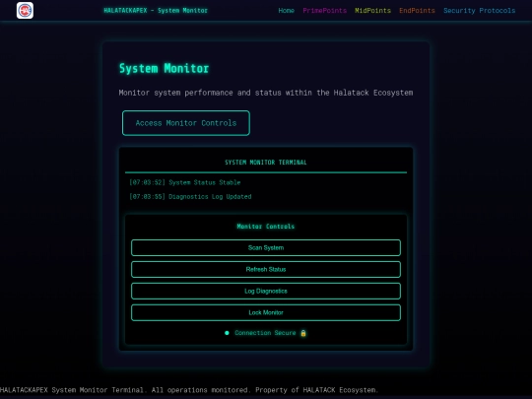Click the green connection status dot
The image size is (532, 399).
[227, 333]
